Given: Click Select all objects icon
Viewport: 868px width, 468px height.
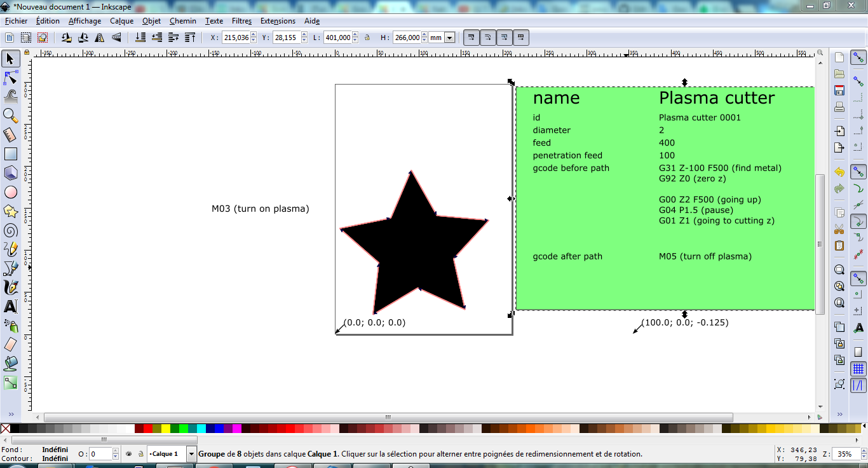Looking at the screenshot, I should 10,38.
